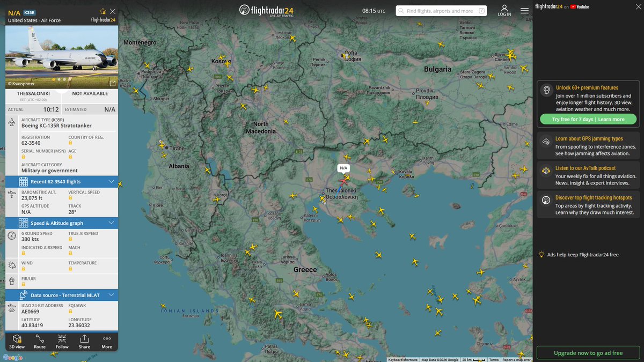
Task: Click the ground speed 380 kts value
Action: (x=30, y=239)
